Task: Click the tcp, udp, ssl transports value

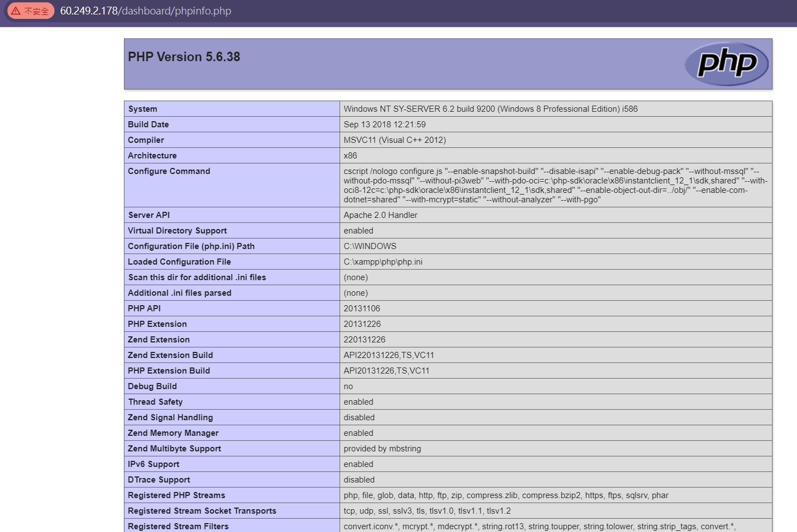Action: click(x=427, y=511)
